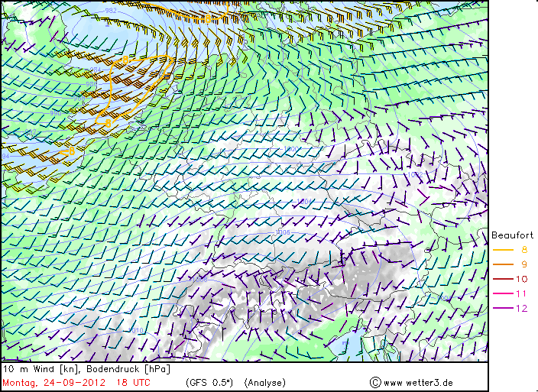Click the "990" isobar label
Image resolution: width=538 pixels, height=392 pixels.
click(x=56, y=113)
